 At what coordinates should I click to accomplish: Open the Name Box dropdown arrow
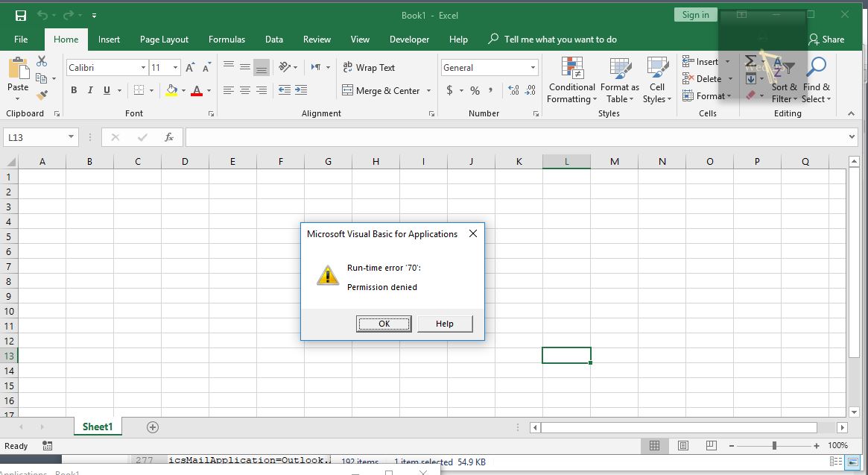(72, 137)
